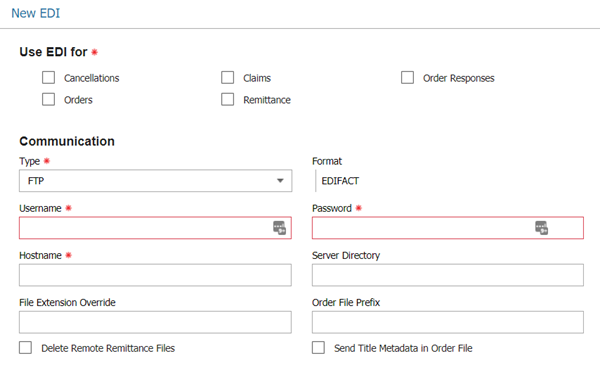Click the EDIFACT format value

coord(340,181)
